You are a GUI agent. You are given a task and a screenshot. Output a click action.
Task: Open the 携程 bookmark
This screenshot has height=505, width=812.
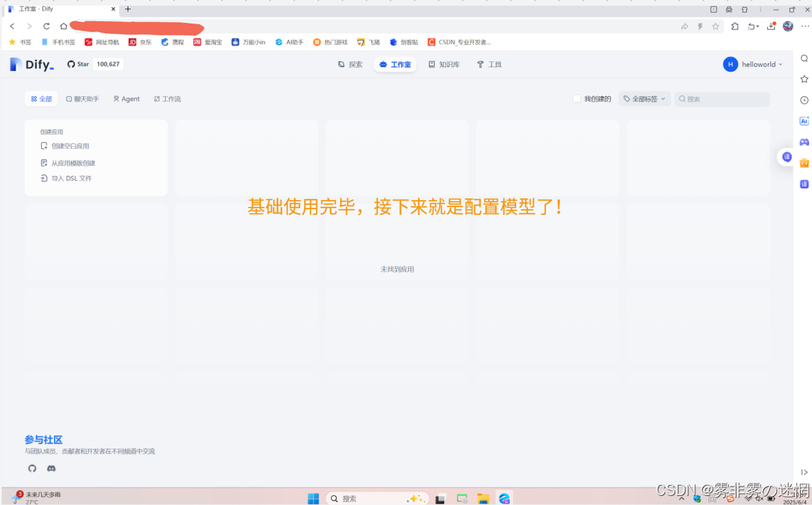point(172,42)
